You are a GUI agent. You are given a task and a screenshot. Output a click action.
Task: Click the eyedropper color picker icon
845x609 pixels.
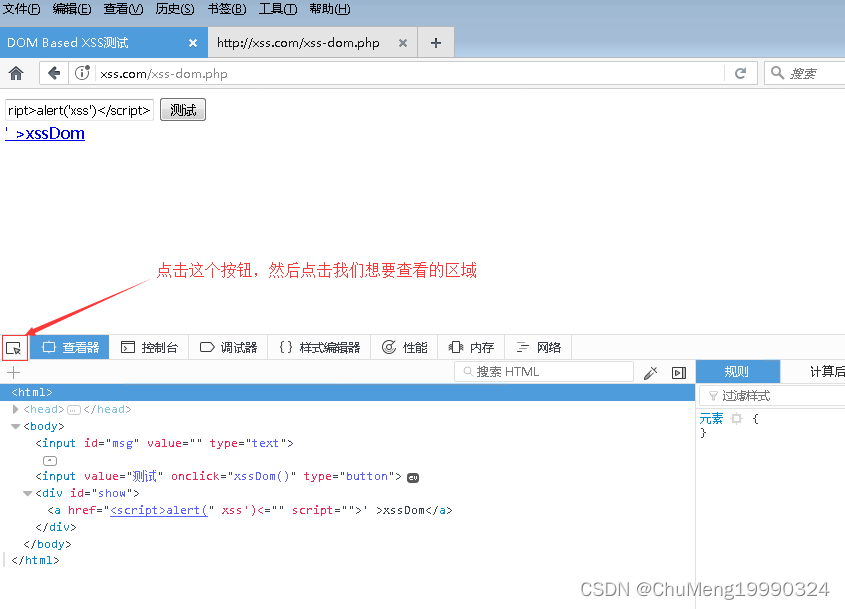point(651,372)
